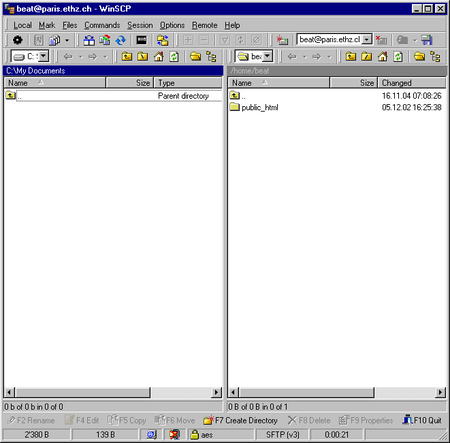450x443 pixels.
Task: Open remote back-arrow history dropdown
Action: point(305,57)
